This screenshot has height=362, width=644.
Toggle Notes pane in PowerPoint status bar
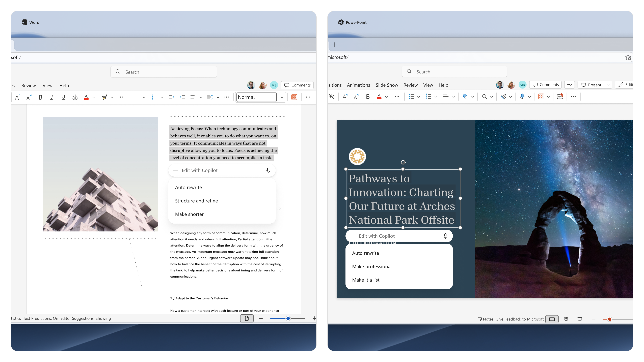point(485,319)
